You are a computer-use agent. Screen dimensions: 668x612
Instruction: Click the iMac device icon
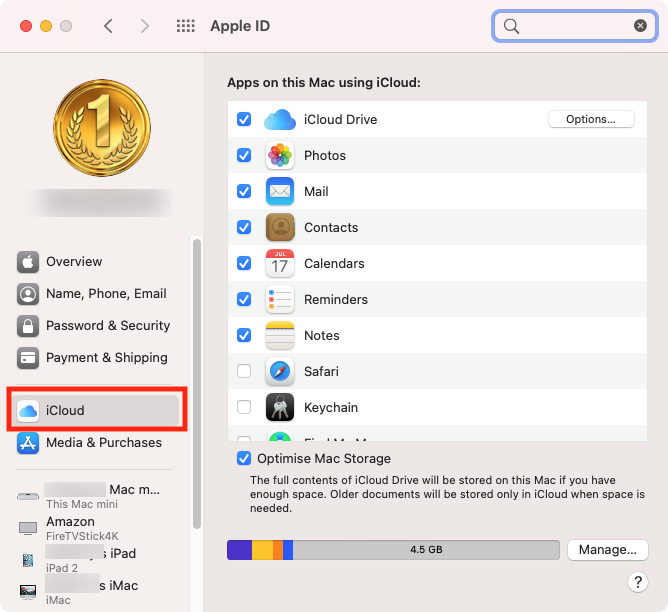[28, 592]
